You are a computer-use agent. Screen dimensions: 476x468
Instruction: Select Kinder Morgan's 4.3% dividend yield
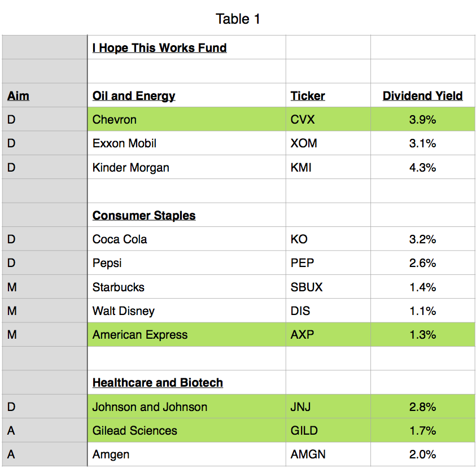point(422,168)
